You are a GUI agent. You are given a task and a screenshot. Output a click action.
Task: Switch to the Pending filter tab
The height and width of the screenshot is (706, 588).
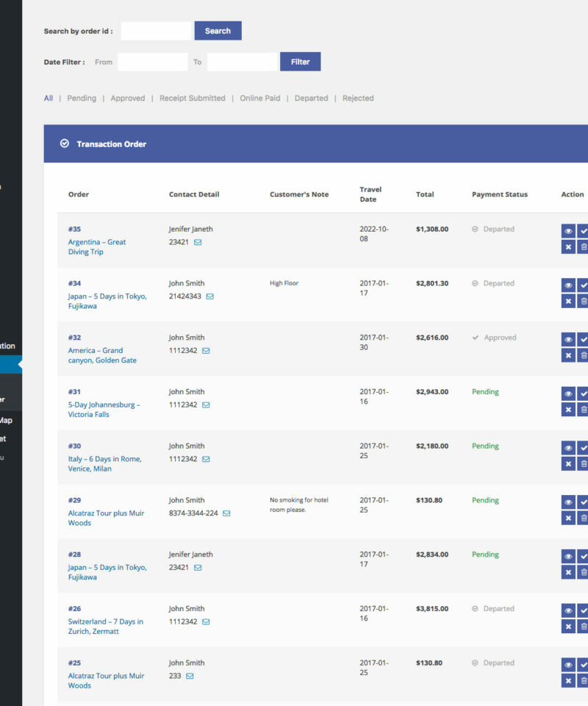[x=82, y=99]
